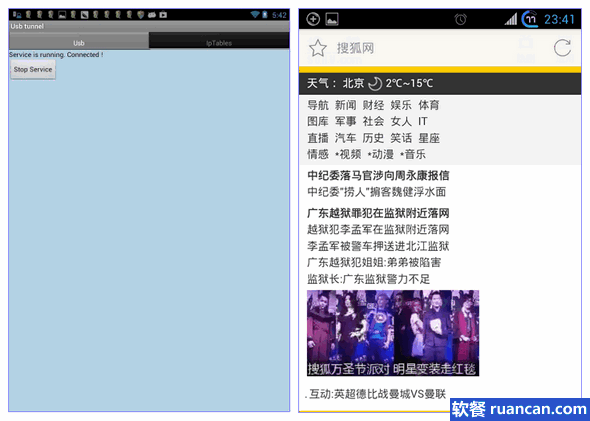Open the 情感 emotions section

318,154
